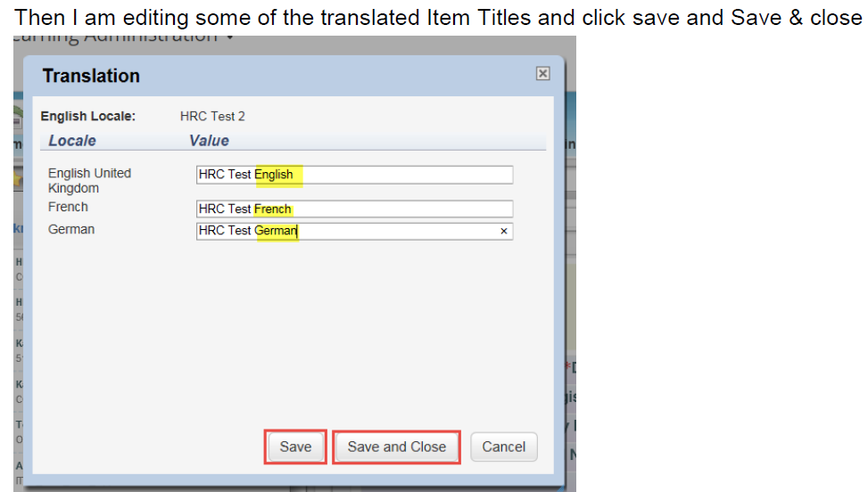Click the highlighted word English in the field
This screenshot has height=492, width=868.
pyautogui.click(x=274, y=175)
